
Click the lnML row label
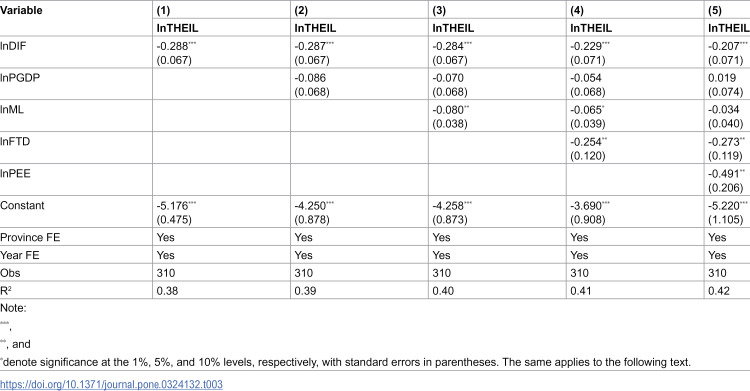click(12, 110)
